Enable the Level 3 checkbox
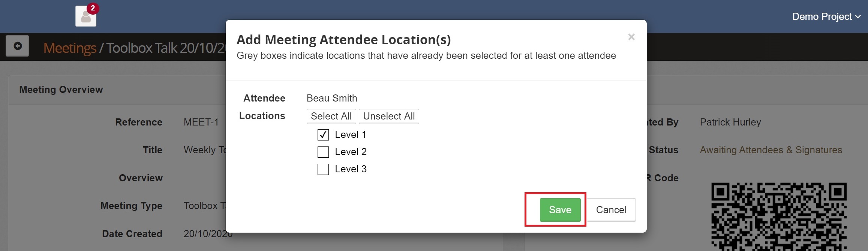The width and height of the screenshot is (868, 251). [x=323, y=169]
